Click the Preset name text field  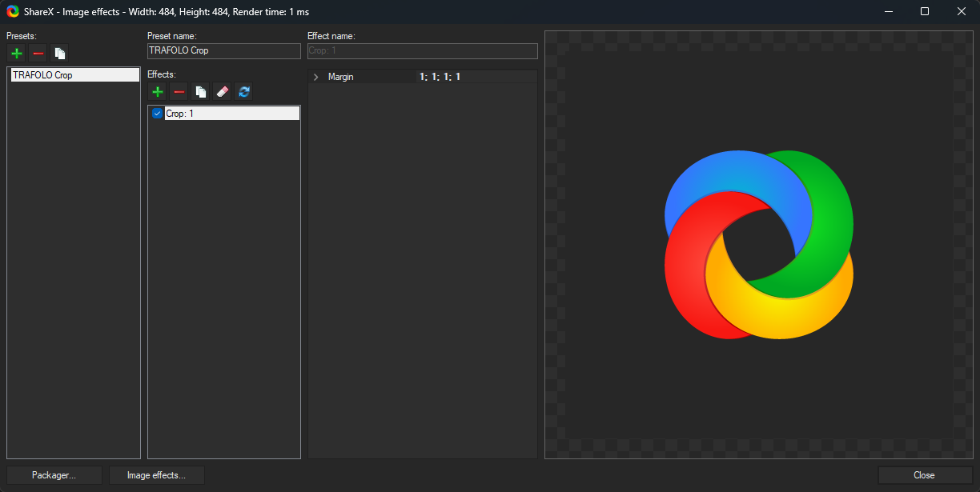223,50
